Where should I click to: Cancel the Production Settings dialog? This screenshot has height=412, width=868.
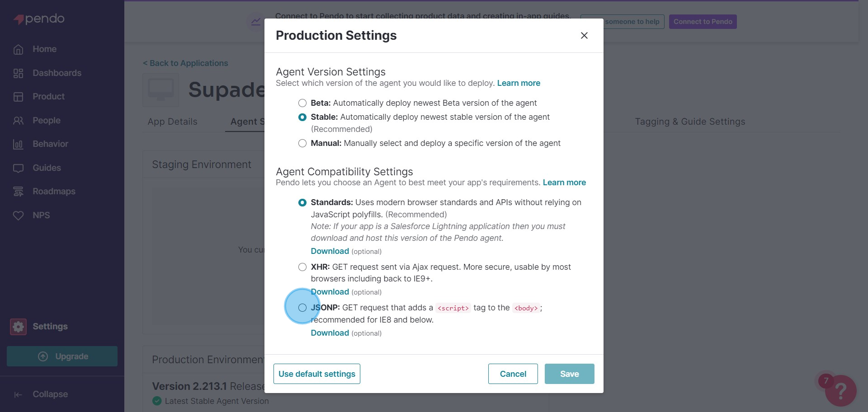(x=513, y=374)
